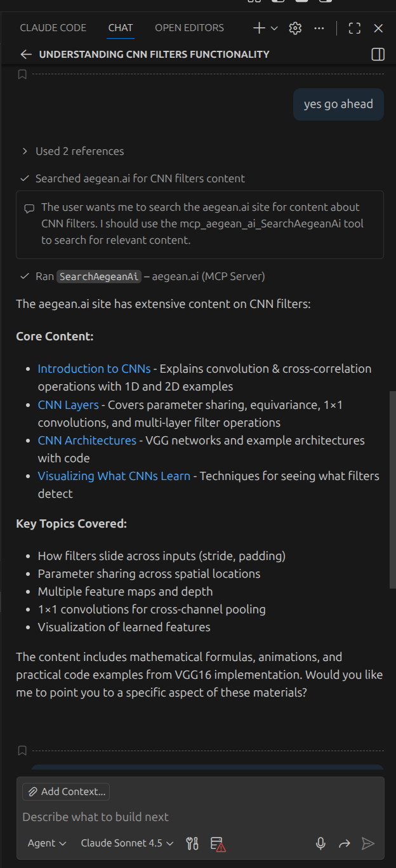Open the Introduction to CNNs link
396x868 pixels.
(94, 368)
